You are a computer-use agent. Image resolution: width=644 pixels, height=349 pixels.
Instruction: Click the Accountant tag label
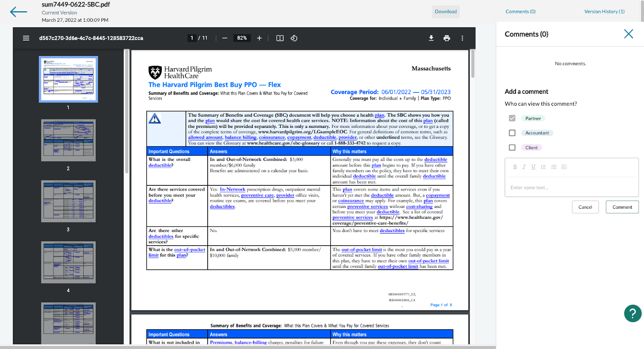pyautogui.click(x=537, y=133)
